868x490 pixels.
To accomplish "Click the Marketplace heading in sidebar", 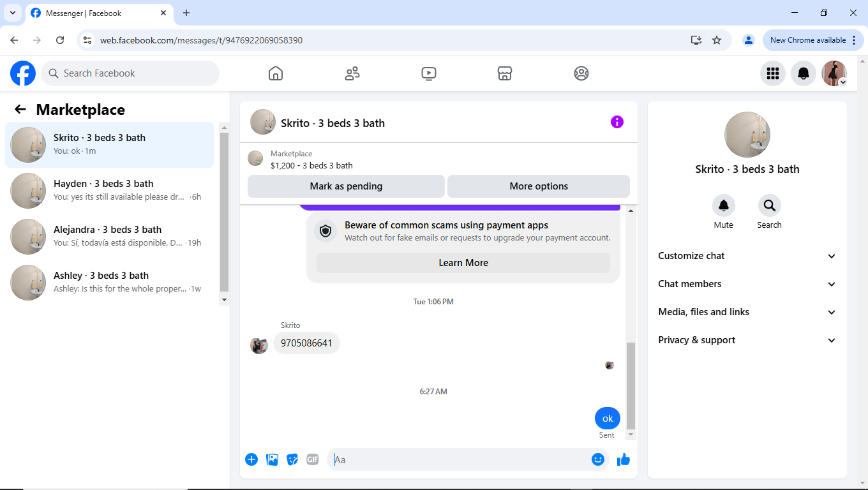I will (80, 110).
